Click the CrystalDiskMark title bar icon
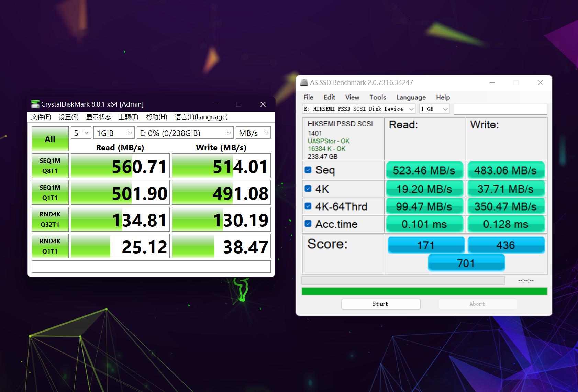This screenshot has height=392, width=578. click(x=35, y=104)
